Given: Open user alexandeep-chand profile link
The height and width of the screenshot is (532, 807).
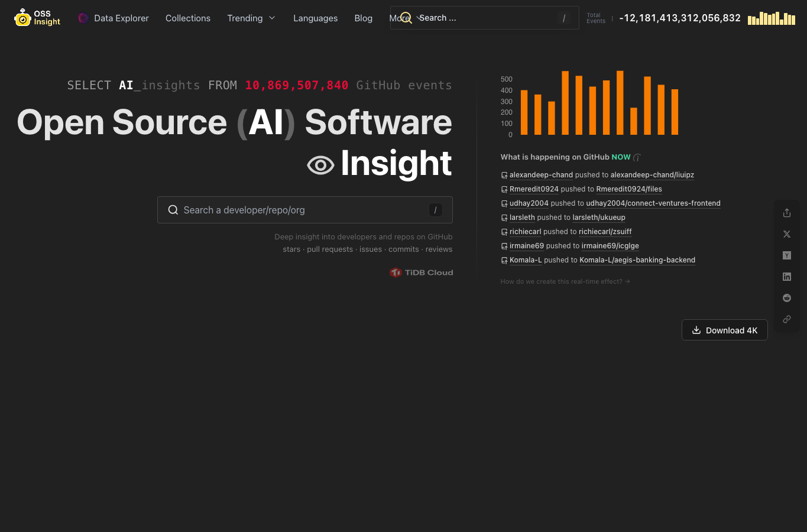Looking at the screenshot, I should (541, 175).
